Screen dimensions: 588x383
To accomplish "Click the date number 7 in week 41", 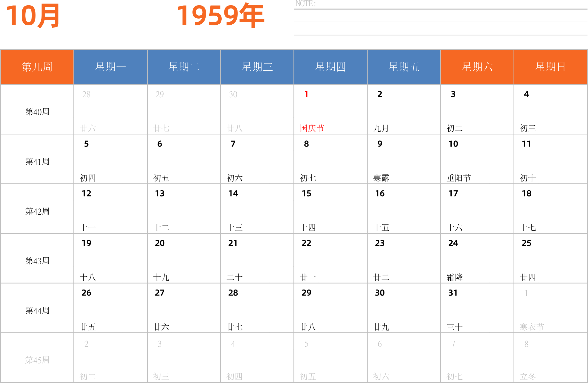I will (x=233, y=144).
